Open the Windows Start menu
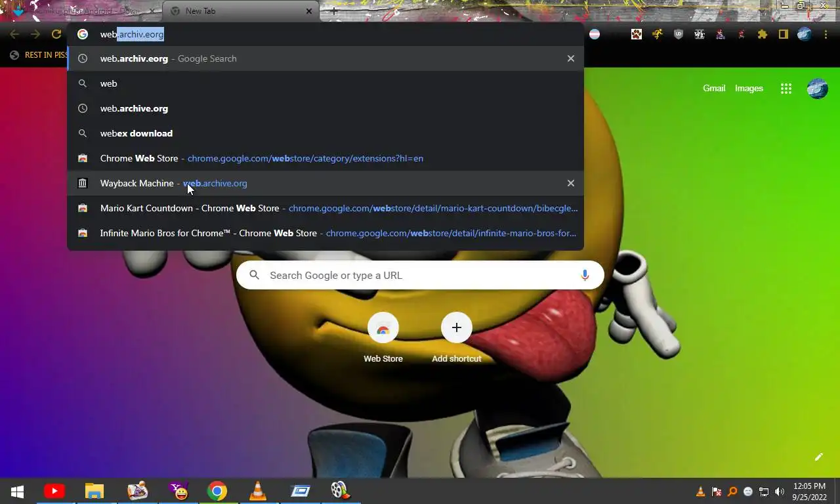This screenshot has width=840, height=504. point(18,491)
